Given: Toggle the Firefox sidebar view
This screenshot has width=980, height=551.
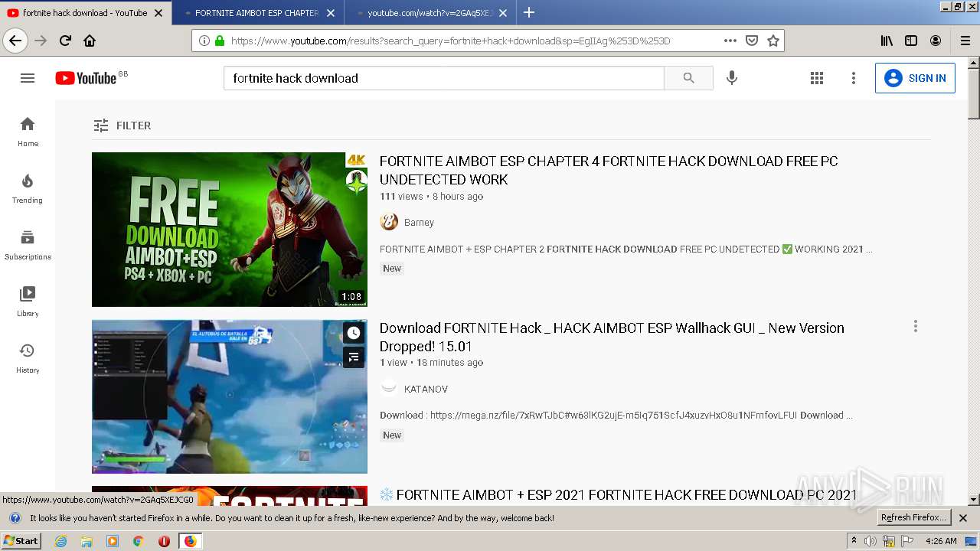Looking at the screenshot, I should (x=911, y=41).
